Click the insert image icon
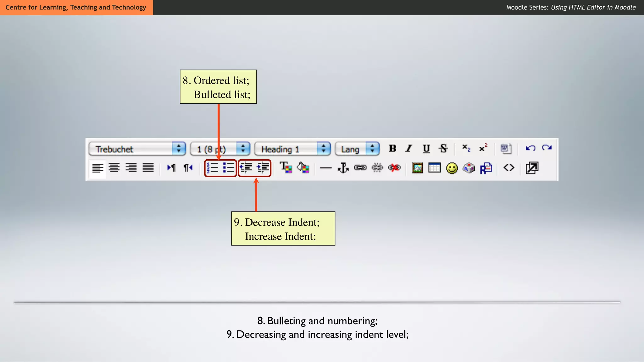Screen dimensions: 644x362 click(417, 168)
